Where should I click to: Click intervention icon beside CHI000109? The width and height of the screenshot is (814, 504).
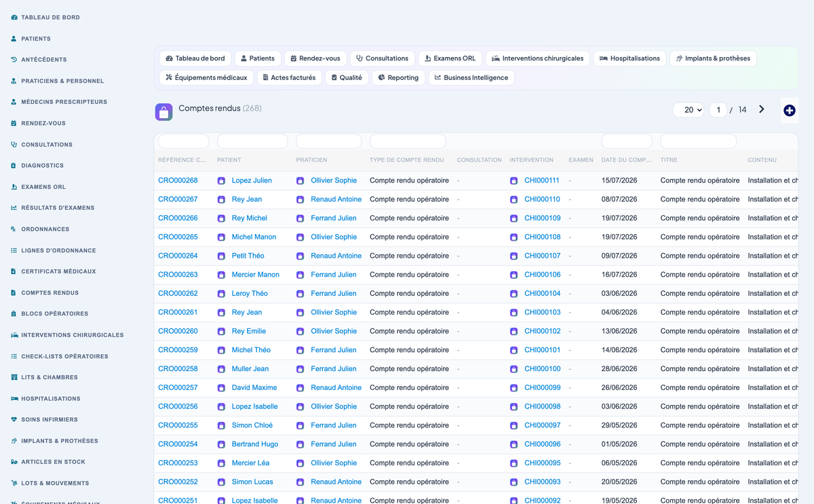(514, 218)
